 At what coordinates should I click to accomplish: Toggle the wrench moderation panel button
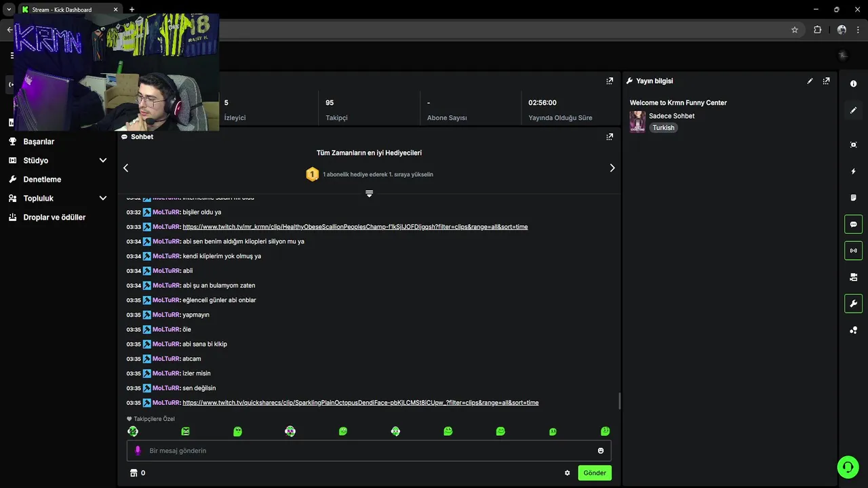[x=853, y=304]
